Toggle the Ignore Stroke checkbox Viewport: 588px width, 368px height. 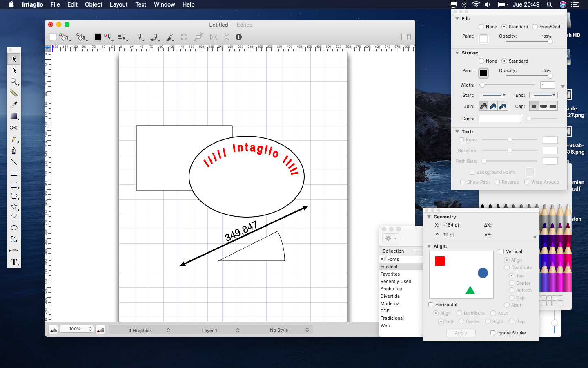click(x=493, y=333)
